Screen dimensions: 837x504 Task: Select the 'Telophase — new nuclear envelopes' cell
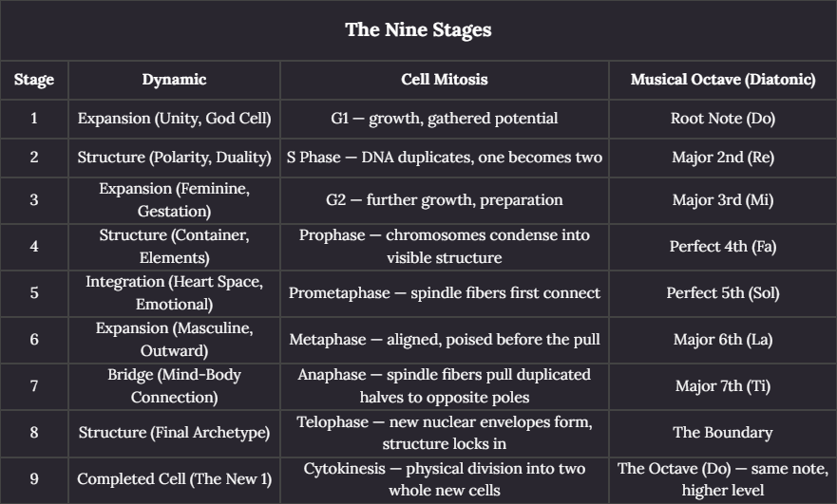[444, 432]
